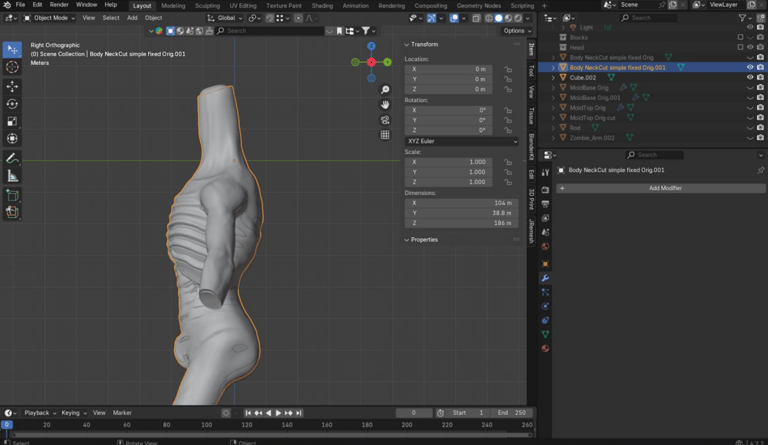Open the Object Mode dropdown

52,18
